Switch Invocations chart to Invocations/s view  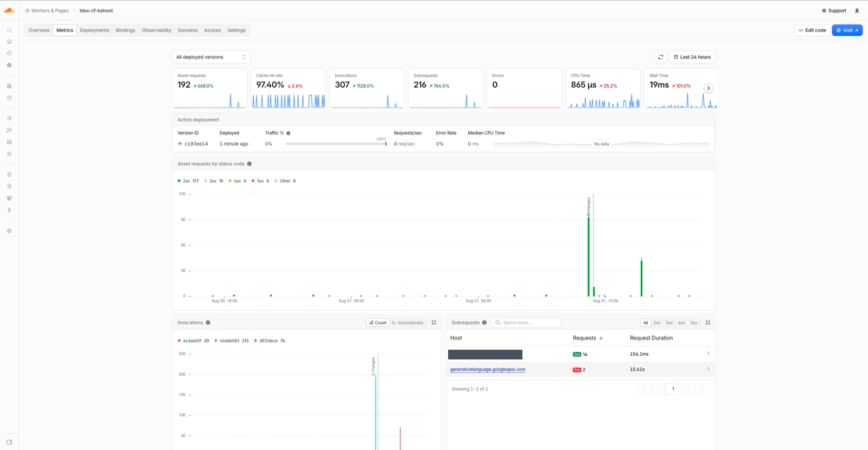[x=407, y=323]
